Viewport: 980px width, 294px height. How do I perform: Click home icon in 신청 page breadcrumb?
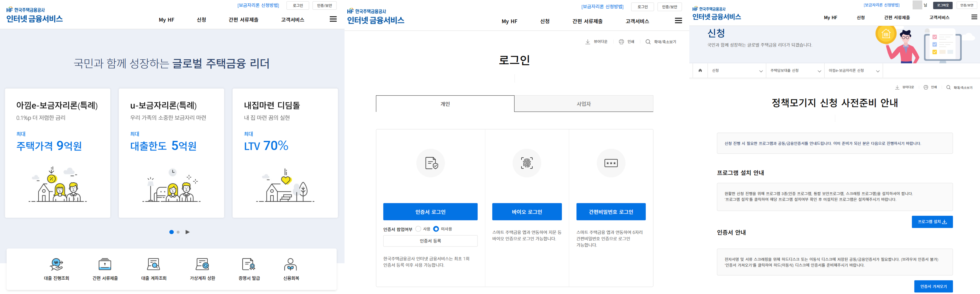coord(700,71)
